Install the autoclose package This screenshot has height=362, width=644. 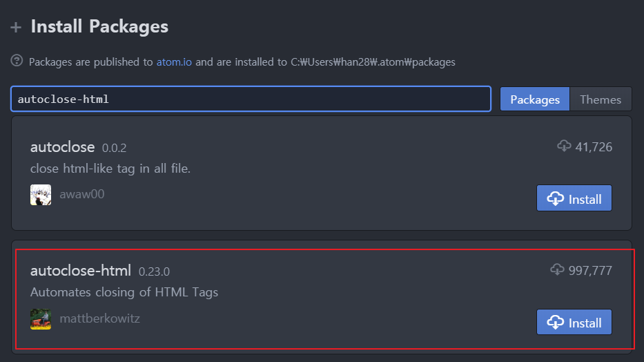[574, 198]
